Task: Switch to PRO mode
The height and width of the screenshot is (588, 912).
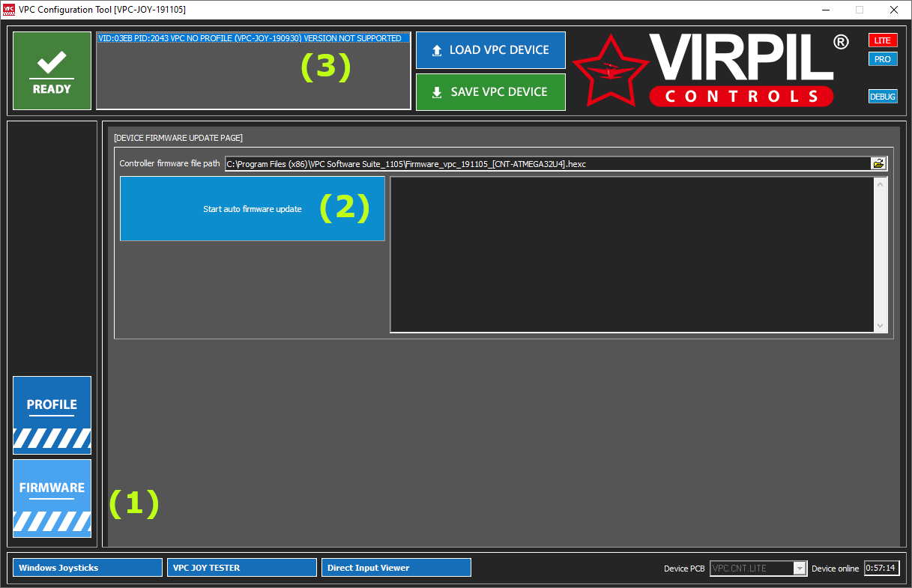Action: coord(883,59)
